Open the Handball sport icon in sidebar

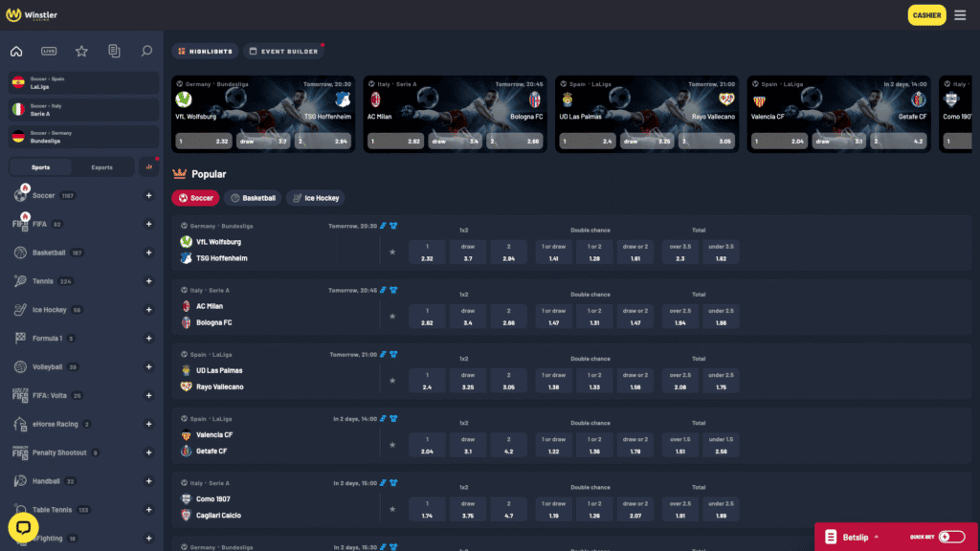coord(21,481)
